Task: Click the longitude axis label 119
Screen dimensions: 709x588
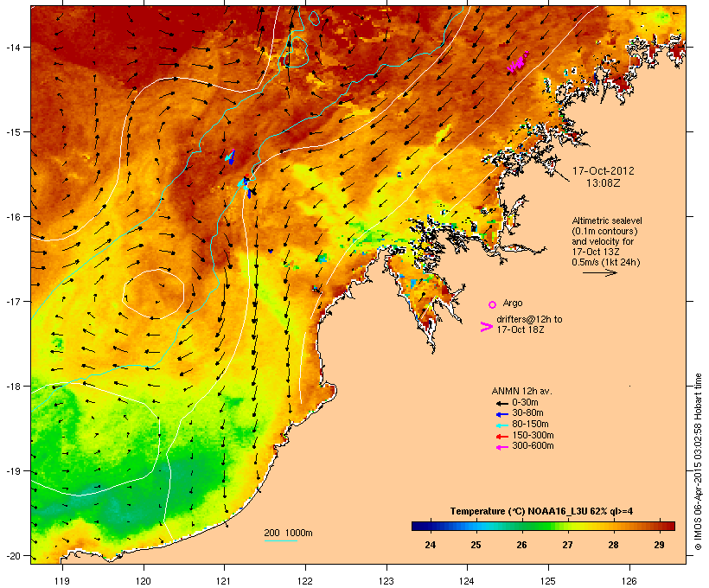Action: pyautogui.click(x=62, y=581)
